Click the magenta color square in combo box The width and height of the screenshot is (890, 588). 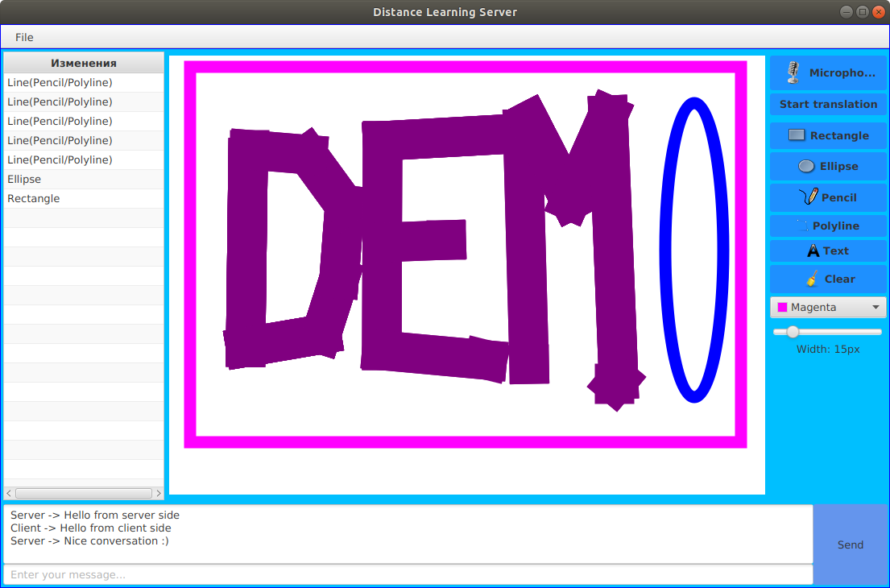coord(782,308)
